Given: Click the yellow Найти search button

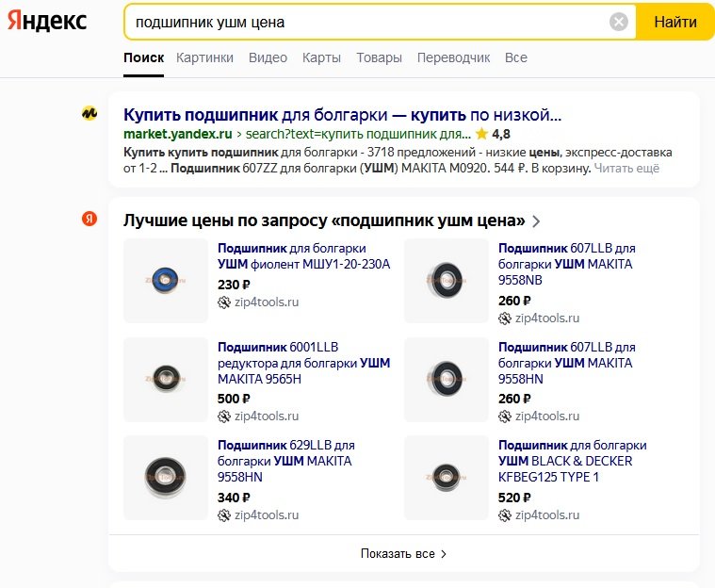Looking at the screenshot, I should tap(674, 22).
